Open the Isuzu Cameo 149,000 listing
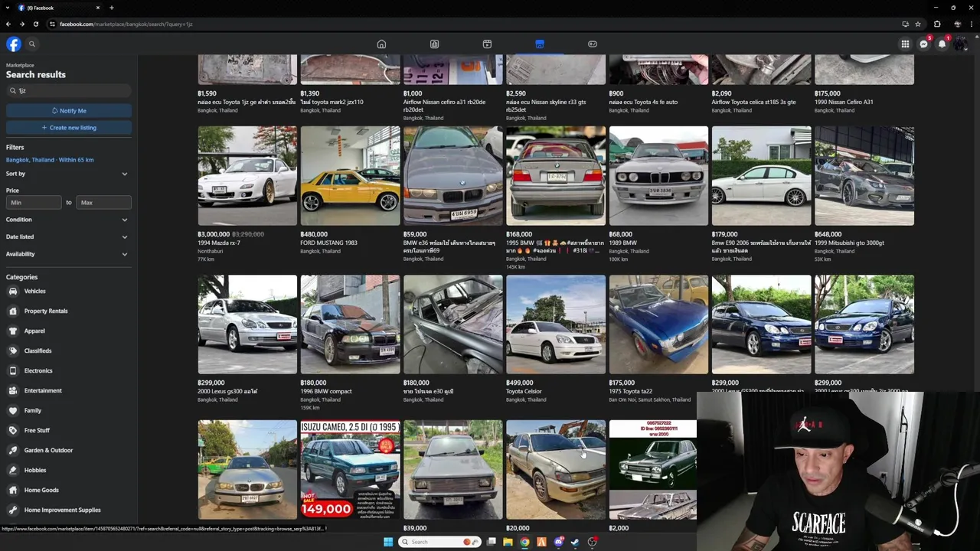The width and height of the screenshot is (980, 551). 350,470
